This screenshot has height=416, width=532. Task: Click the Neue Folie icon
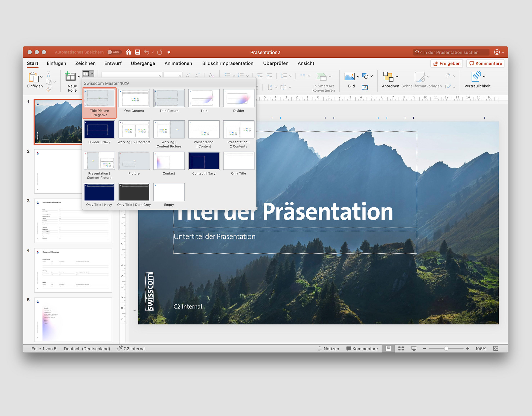pos(70,76)
